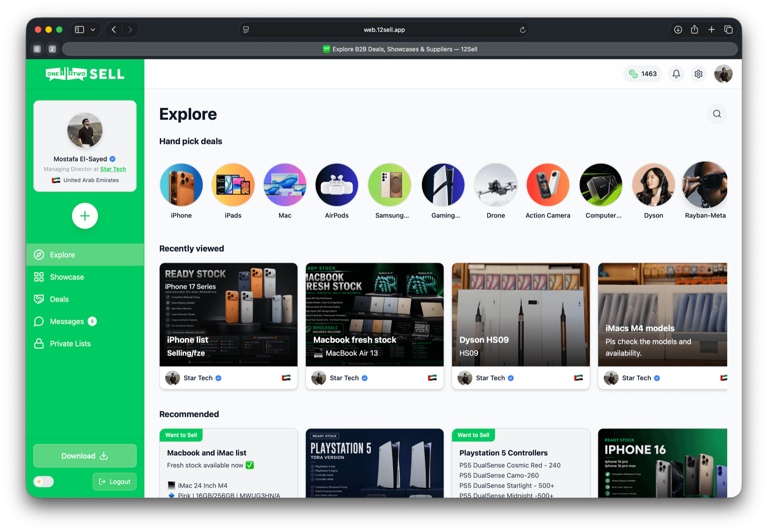Select the Explore B2B Deals tab
Screen dimensions: 768x532
[400, 49]
